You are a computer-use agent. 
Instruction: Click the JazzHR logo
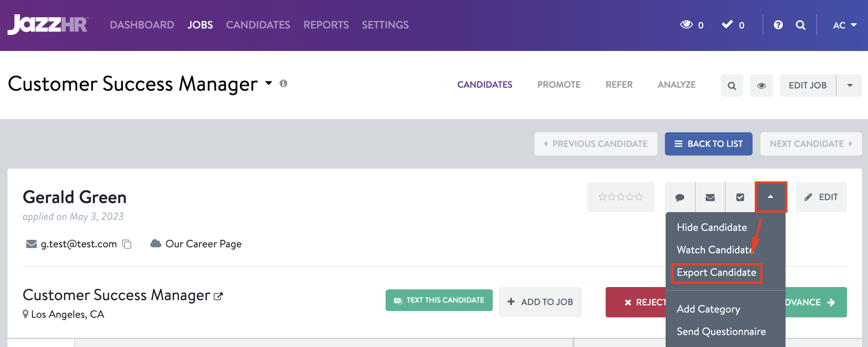(48, 25)
